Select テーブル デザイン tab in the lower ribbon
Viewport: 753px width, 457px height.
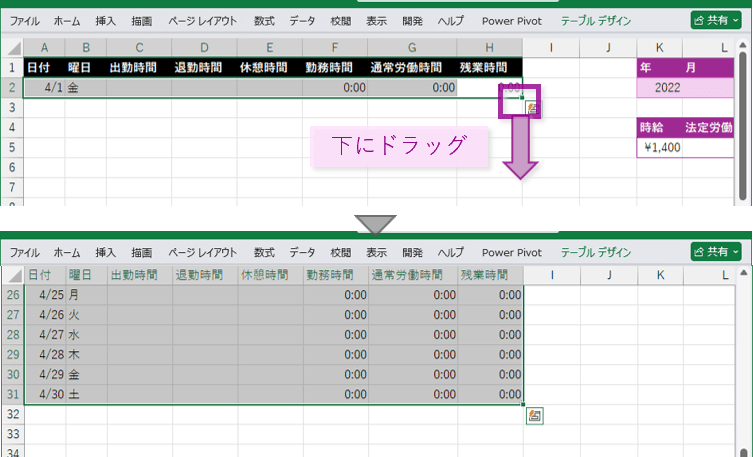click(596, 253)
